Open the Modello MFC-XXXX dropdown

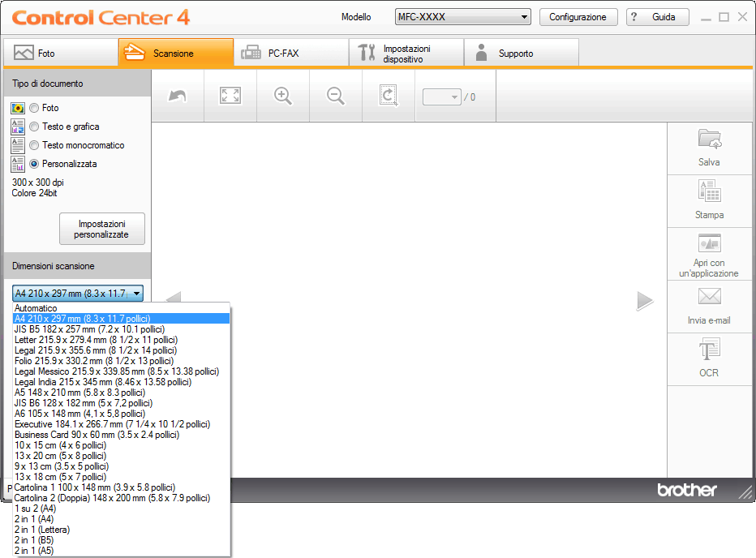pos(463,17)
